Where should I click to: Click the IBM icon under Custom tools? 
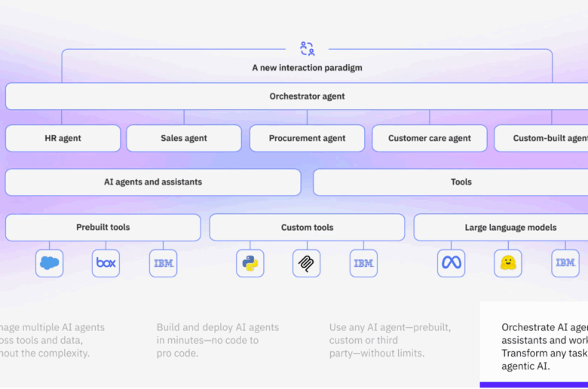[363, 263]
